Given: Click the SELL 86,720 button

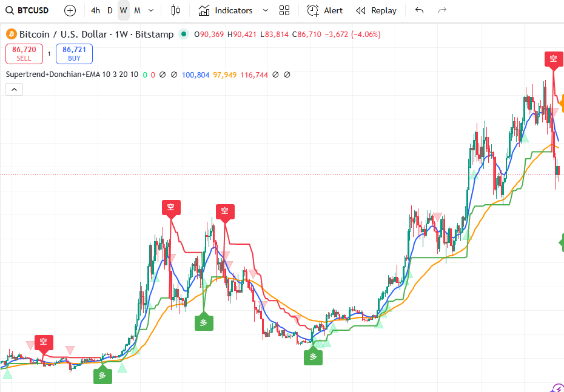Looking at the screenshot, I should click(x=24, y=53).
